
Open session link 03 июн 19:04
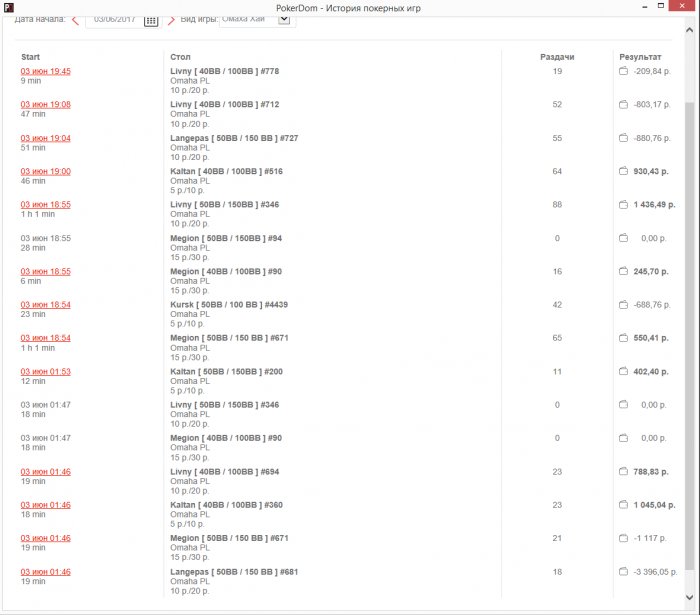point(46,138)
